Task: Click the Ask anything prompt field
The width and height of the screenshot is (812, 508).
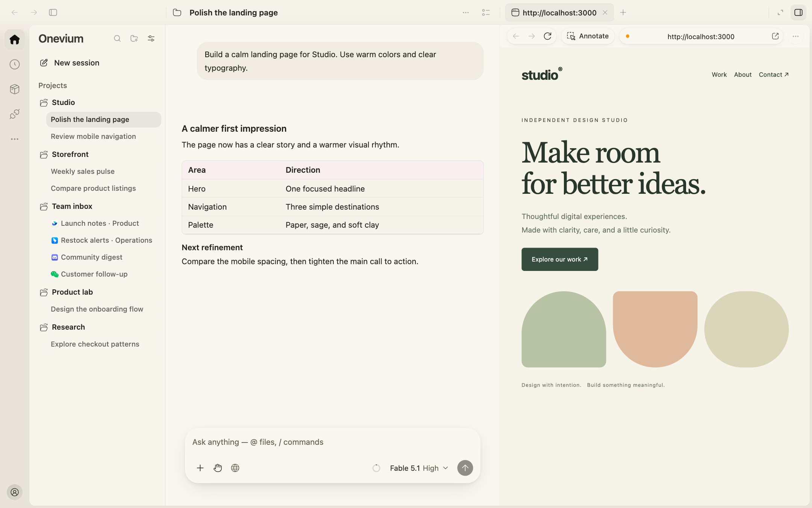Action: pos(332,442)
